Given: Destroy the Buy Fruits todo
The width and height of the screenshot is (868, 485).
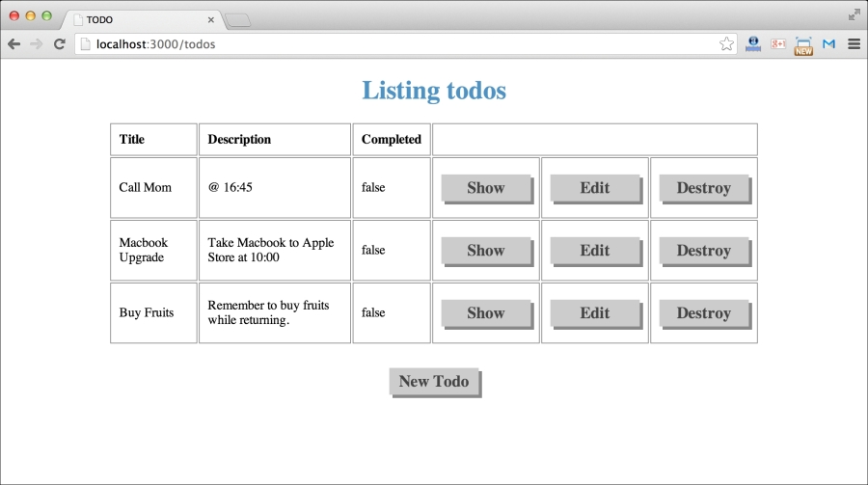Looking at the screenshot, I should [704, 312].
